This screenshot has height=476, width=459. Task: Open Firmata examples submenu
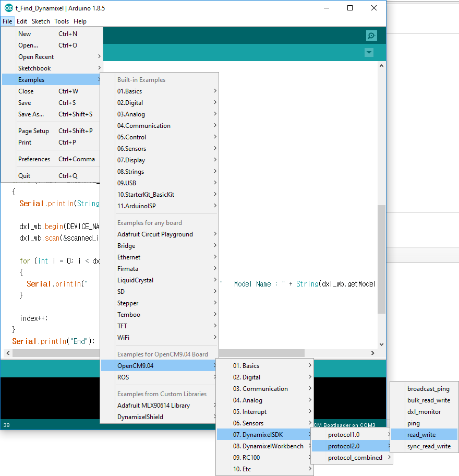pyautogui.click(x=159, y=269)
